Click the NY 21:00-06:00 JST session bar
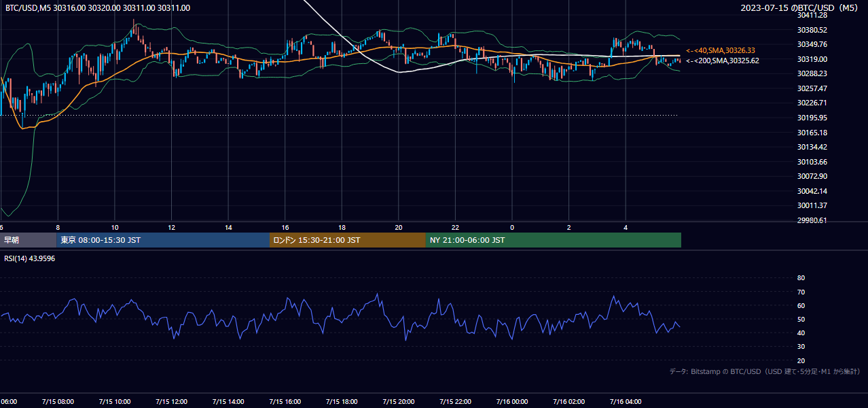The image size is (868, 408). pyautogui.click(x=554, y=240)
